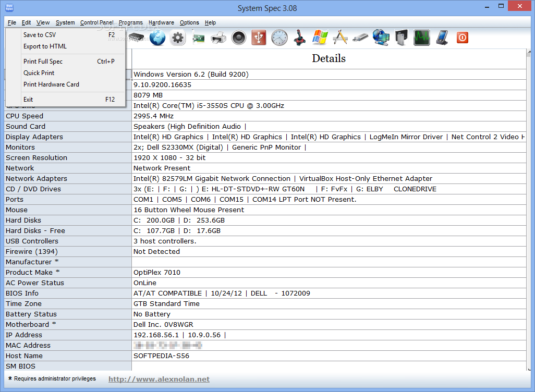The image size is (535, 392).
Task: Click the pencil and ruler applications icon
Action: coord(340,38)
